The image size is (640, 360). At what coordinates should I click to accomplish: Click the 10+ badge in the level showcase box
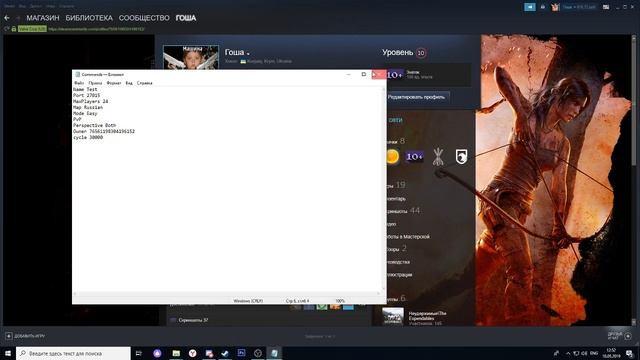(x=395, y=75)
